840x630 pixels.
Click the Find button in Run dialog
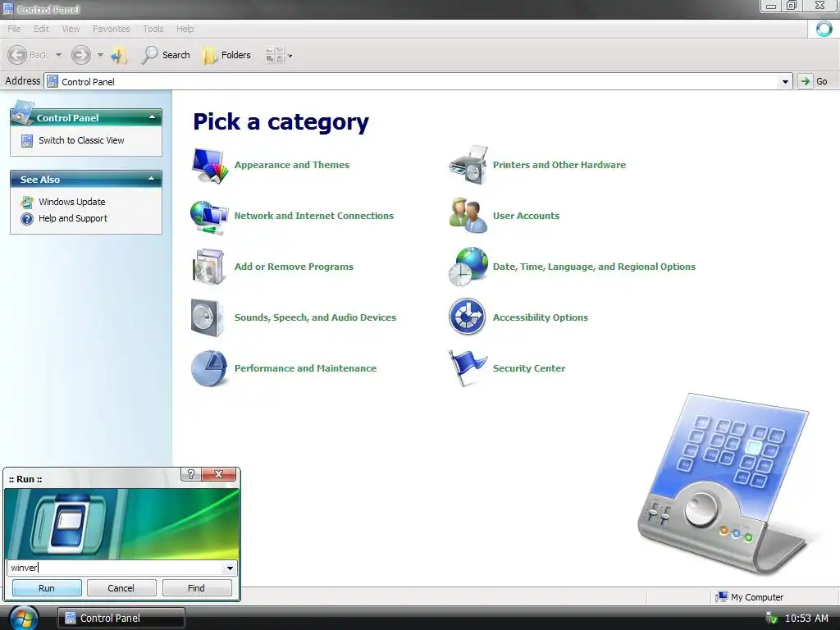point(196,588)
